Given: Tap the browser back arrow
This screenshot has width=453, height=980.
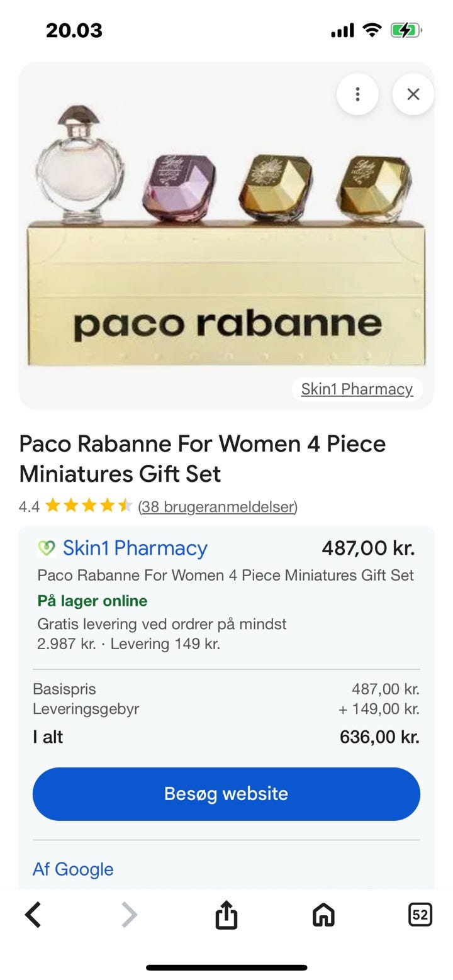Looking at the screenshot, I should (33, 915).
